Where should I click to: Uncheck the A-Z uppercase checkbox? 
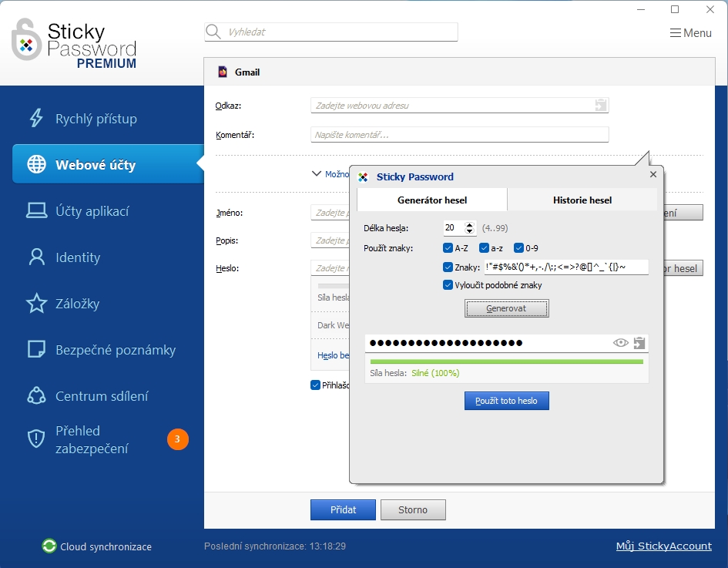[448, 248]
